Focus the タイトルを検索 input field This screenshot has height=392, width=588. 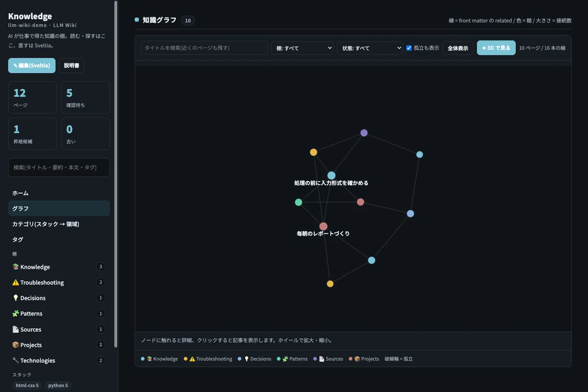point(204,48)
